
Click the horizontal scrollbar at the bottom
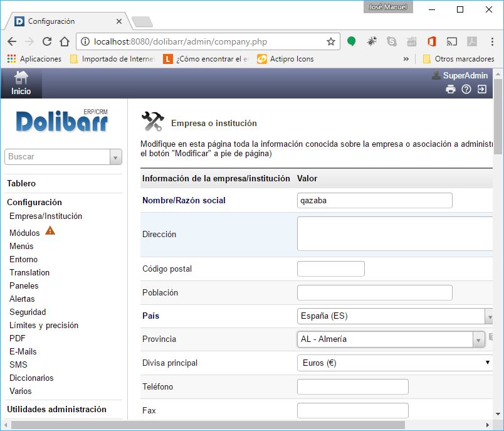coord(207,425)
